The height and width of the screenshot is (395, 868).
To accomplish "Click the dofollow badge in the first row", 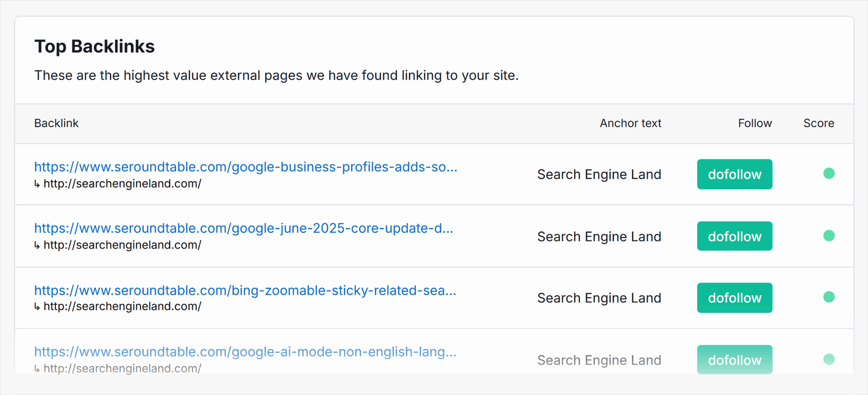I will [x=734, y=174].
